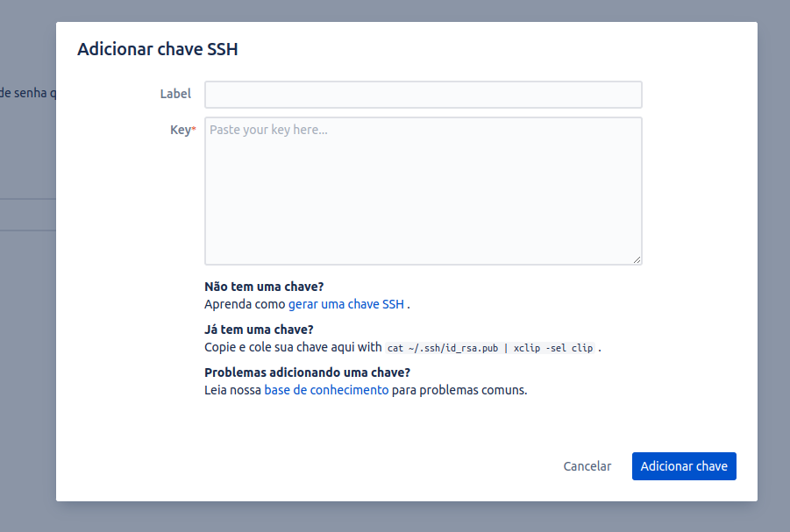Select the cat ~/.ssh/id_rsa.pub code snippet
The width and height of the screenshot is (790, 532).
coord(490,348)
